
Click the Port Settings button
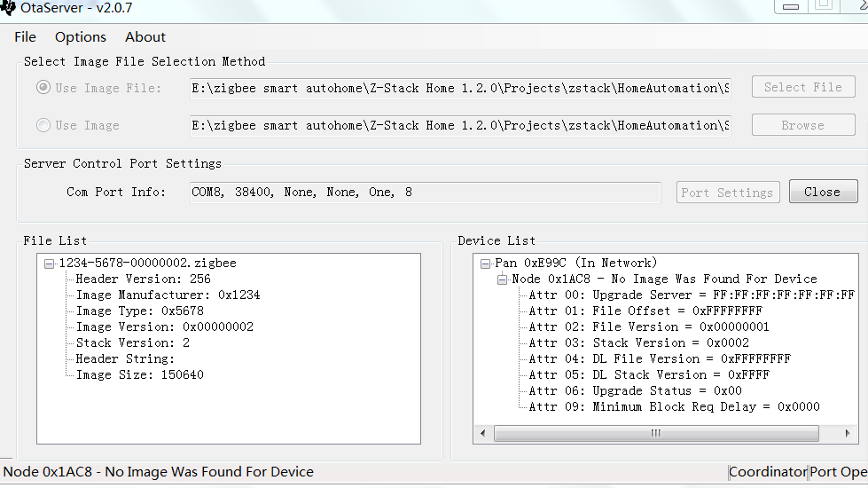click(x=727, y=193)
